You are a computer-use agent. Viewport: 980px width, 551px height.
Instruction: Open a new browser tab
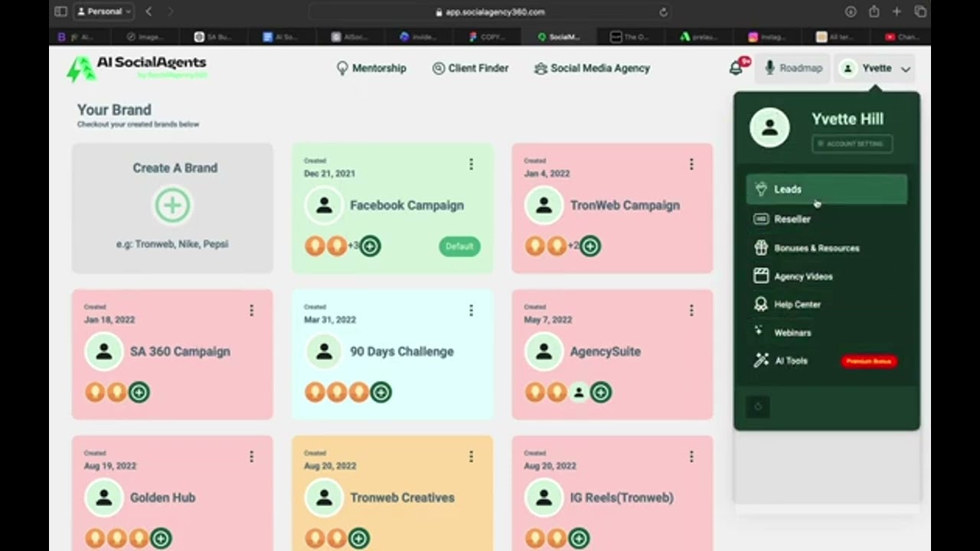click(x=897, y=11)
